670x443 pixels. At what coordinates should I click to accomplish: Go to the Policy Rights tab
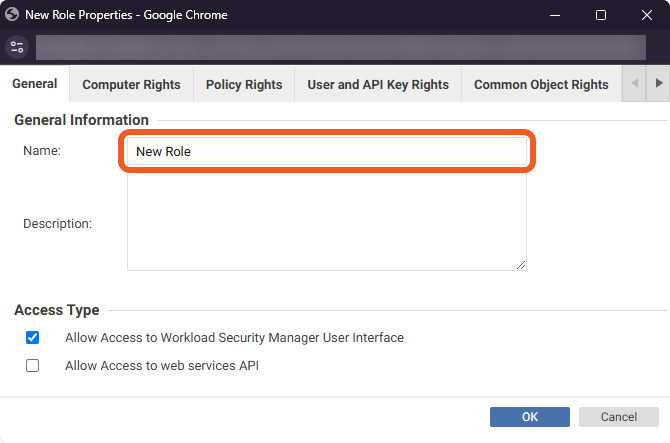pyautogui.click(x=244, y=85)
